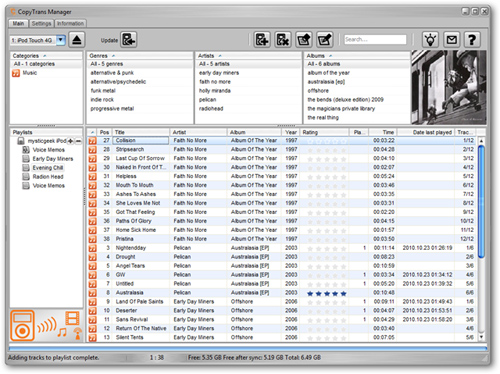
Task: Select the 'progressive metal' genre
Action: [x=112, y=109]
